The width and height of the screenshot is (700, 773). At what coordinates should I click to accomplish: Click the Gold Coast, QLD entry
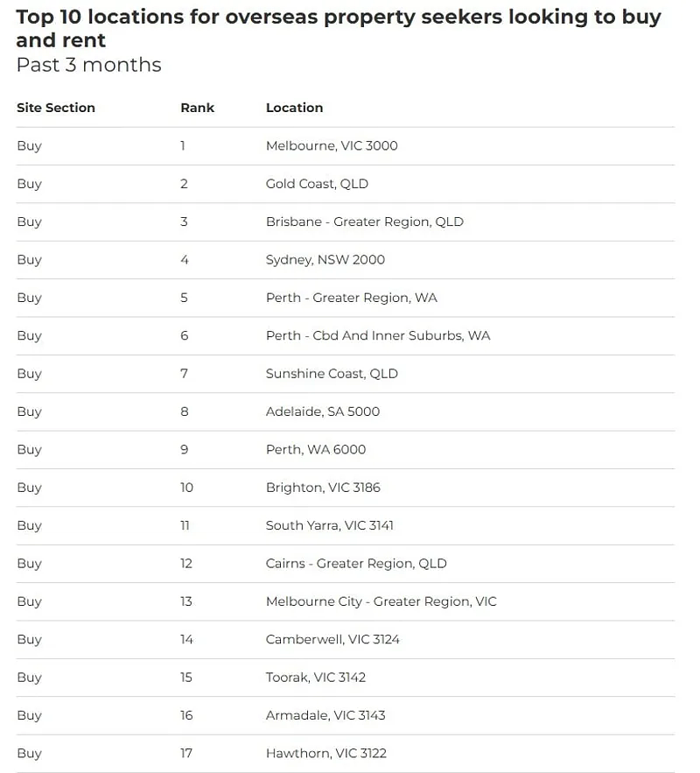(317, 184)
